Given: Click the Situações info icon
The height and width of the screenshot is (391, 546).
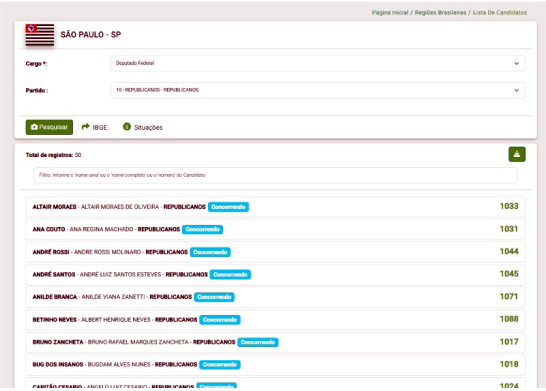Looking at the screenshot, I should coord(127,127).
